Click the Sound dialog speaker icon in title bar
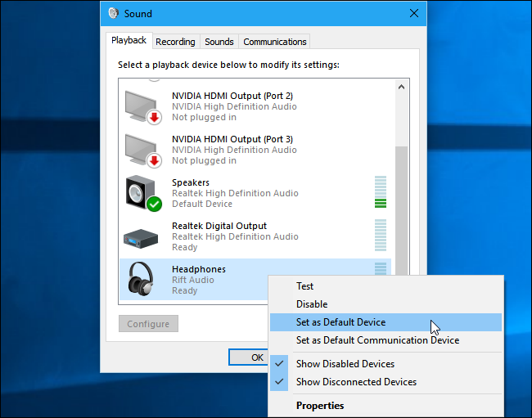This screenshot has width=532, height=418. [114, 14]
